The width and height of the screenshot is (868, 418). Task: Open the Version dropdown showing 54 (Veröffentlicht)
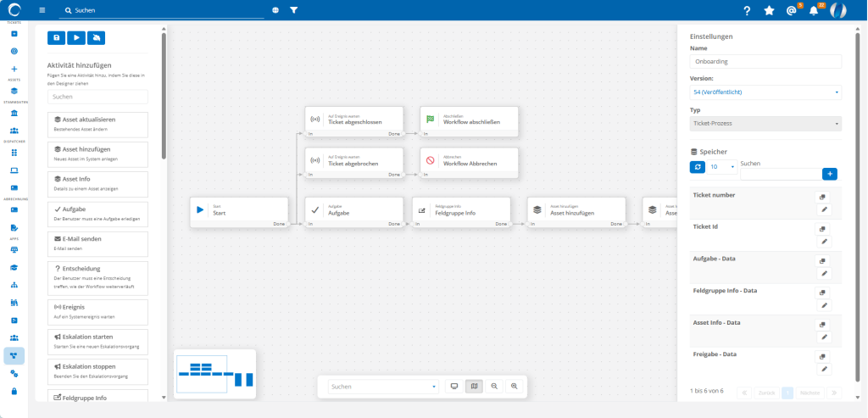click(x=765, y=92)
